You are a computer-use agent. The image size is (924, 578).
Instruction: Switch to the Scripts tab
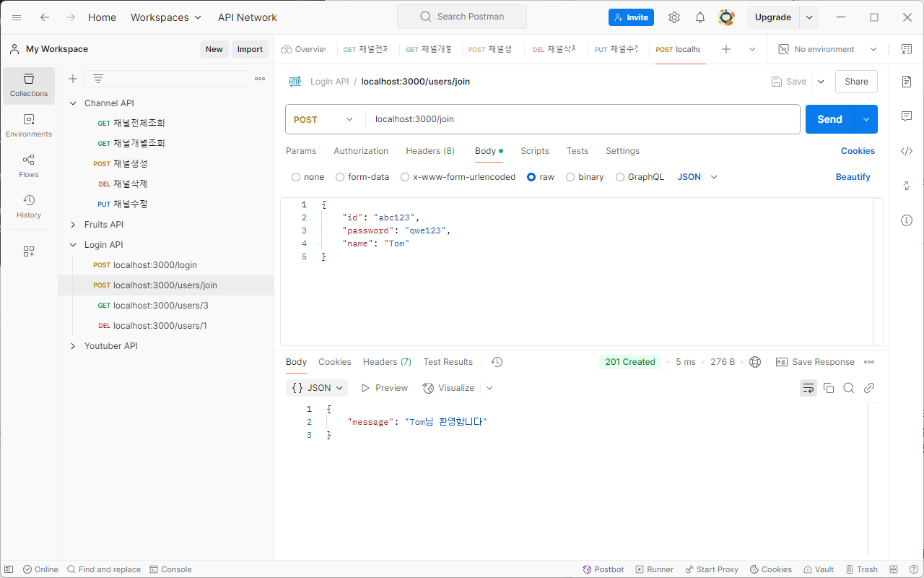[x=535, y=151]
